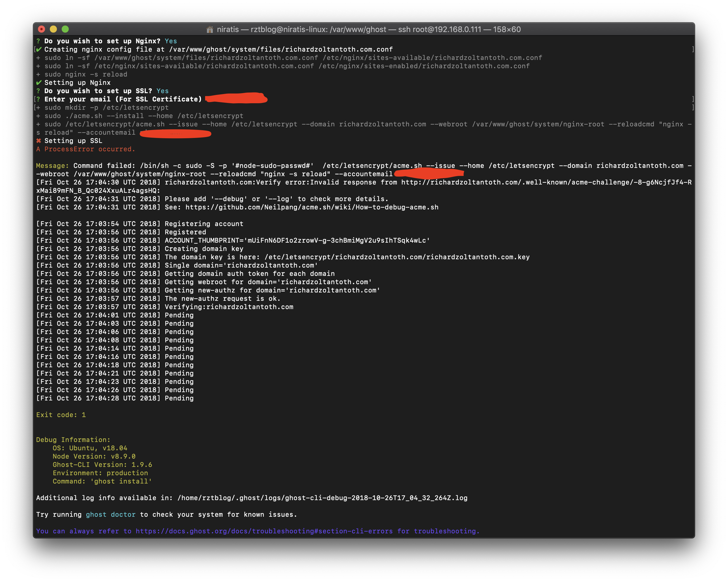The image size is (728, 582).
Task: Click the 17:04:01 Pending log line
Action: 115,315
